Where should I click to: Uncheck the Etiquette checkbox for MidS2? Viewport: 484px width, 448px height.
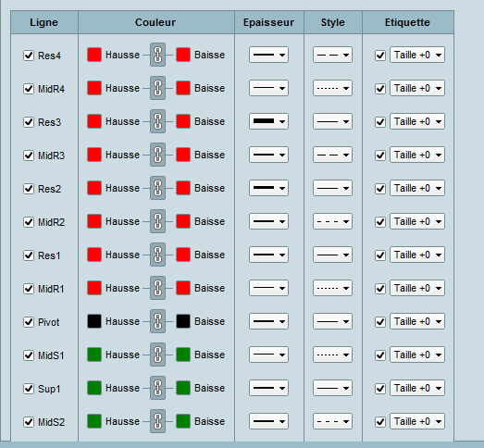(x=380, y=422)
